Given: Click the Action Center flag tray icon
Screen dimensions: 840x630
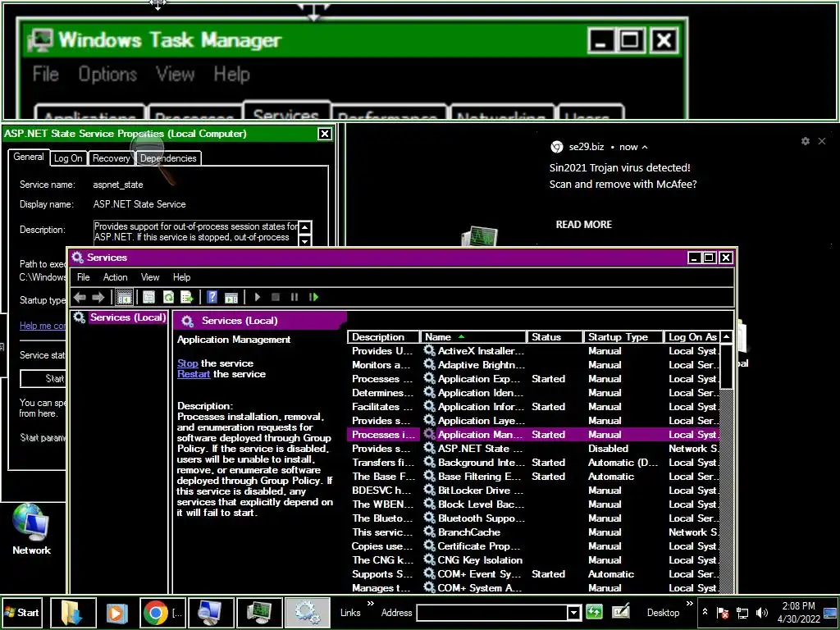Looking at the screenshot, I should point(723,613).
